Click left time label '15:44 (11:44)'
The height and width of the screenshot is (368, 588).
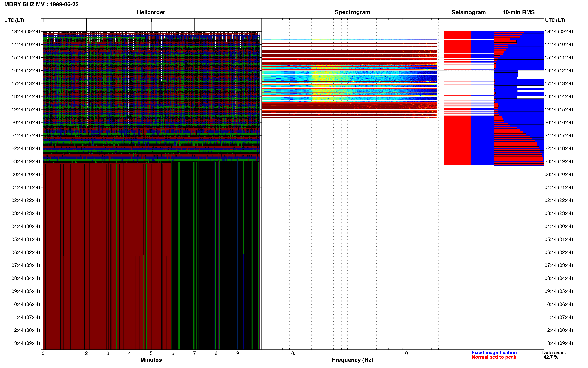pyautogui.click(x=26, y=57)
